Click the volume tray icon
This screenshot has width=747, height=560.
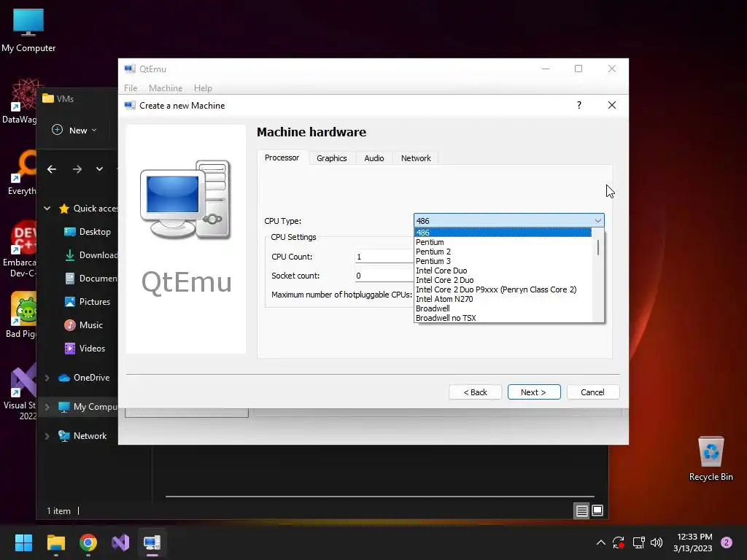click(657, 542)
